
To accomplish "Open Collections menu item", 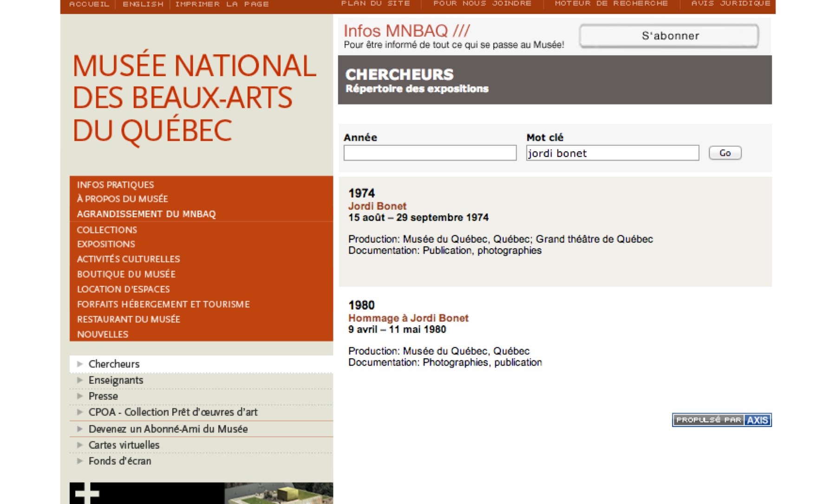I will [x=107, y=230].
